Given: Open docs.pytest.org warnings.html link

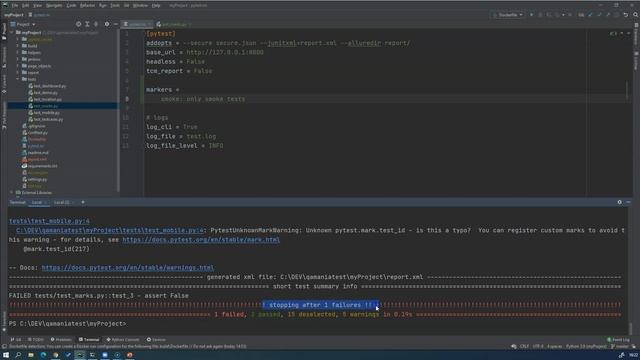Looking at the screenshot, I should tap(128, 268).
